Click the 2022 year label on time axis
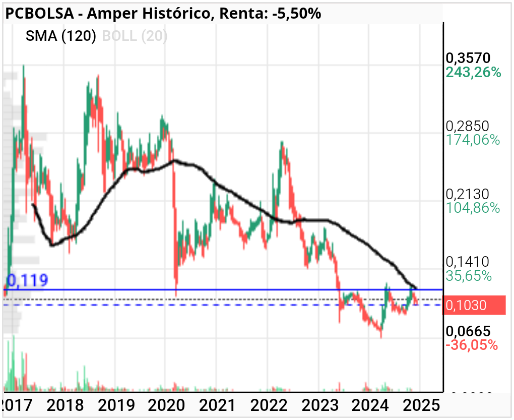This screenshot has height=420, width=514. [269, 405]
